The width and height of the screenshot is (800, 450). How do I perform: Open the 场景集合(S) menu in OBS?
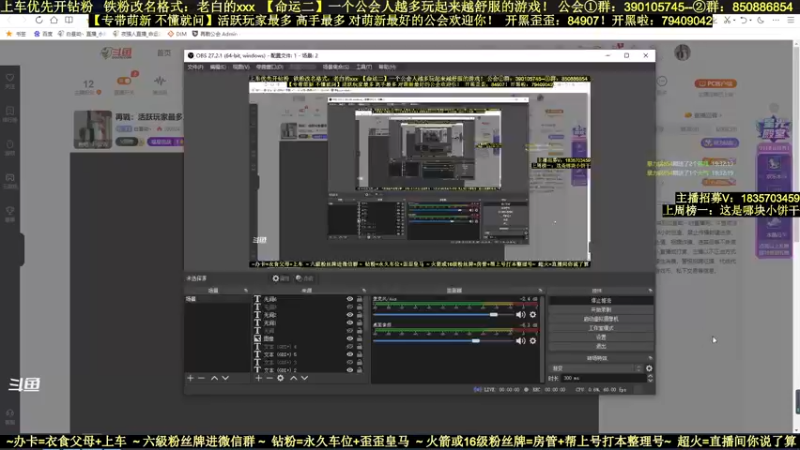(x=336, y=67)
